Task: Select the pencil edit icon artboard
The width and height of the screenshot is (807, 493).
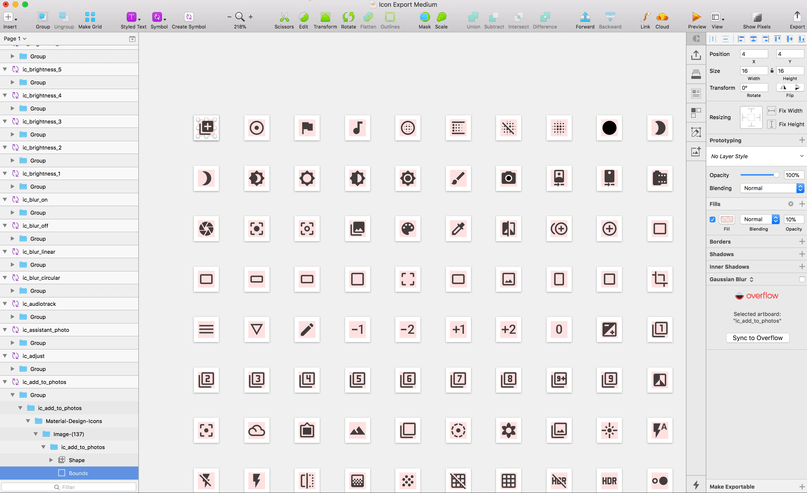Action: (307, 330)
